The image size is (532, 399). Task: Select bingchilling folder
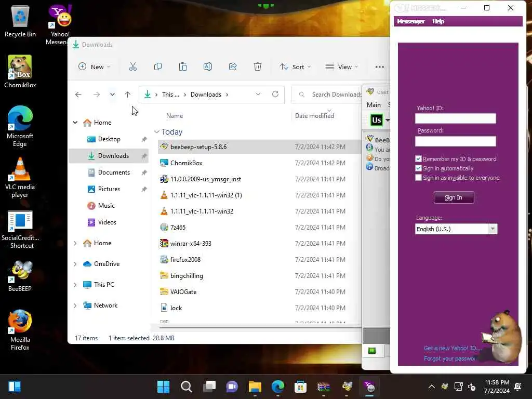coord(260,276)
